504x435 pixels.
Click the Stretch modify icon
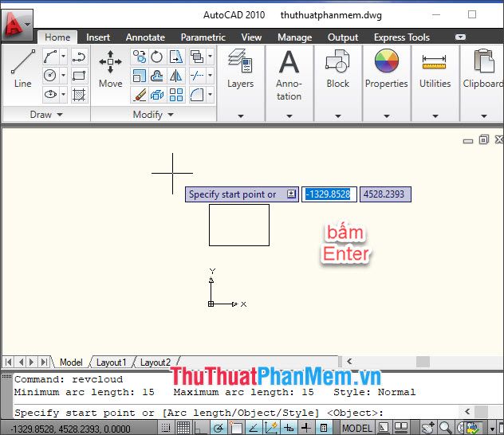click(x=175, y=57)
